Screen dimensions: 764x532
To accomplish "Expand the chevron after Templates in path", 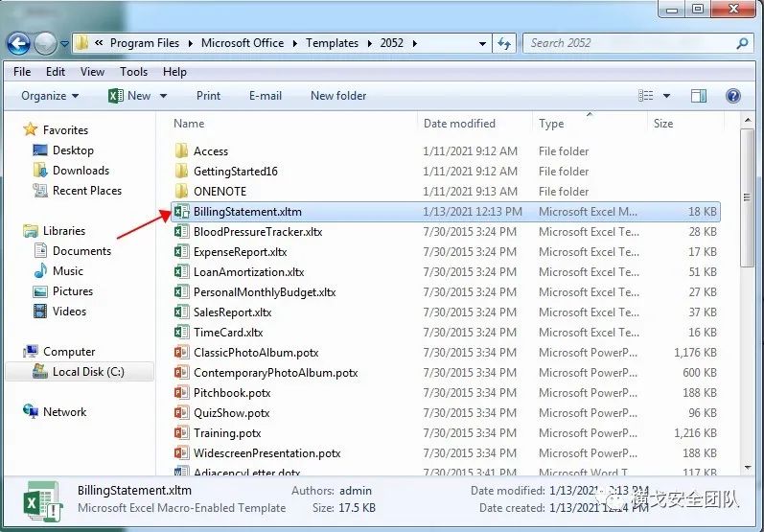I will coord(369,43).
